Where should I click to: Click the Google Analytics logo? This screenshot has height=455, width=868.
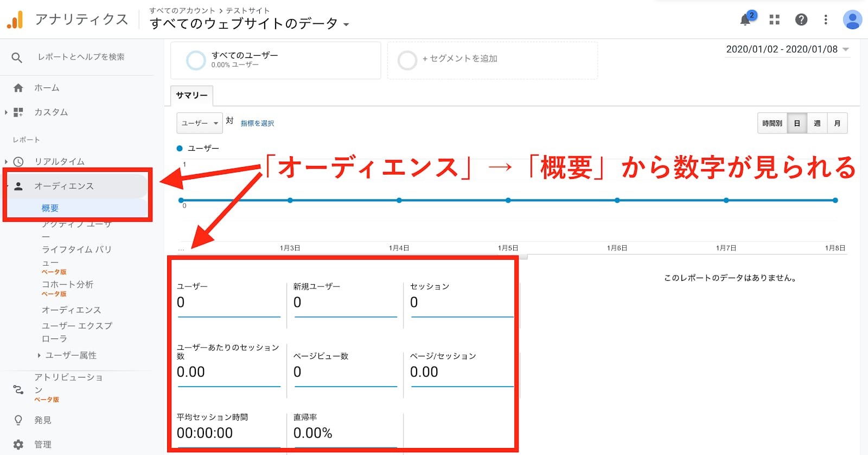click(15, 20)
